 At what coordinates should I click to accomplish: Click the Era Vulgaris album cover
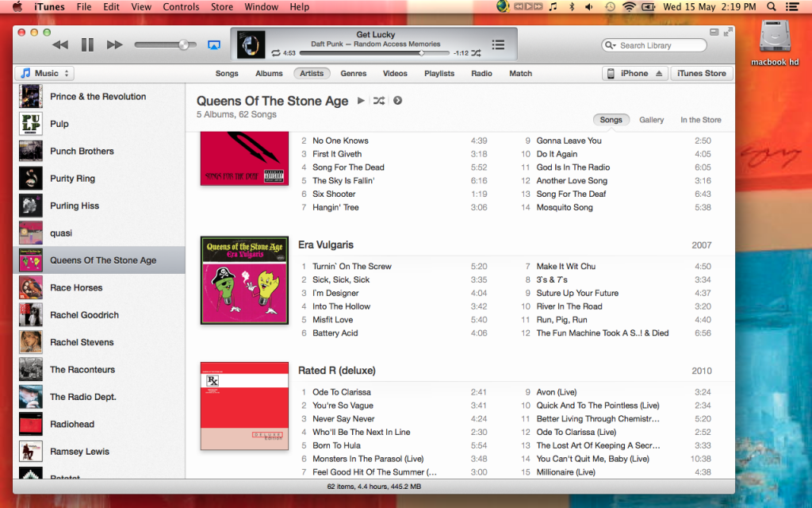tap(244, 280)
